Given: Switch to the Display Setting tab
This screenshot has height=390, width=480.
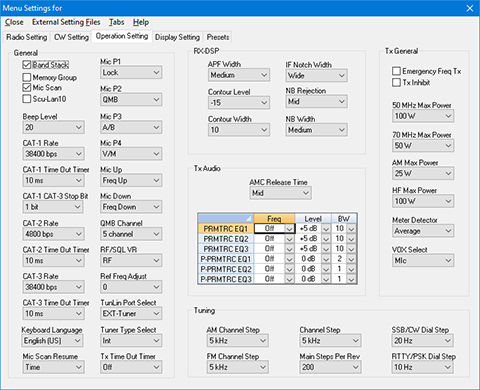Looking at the screenshot, I should 177,37.
